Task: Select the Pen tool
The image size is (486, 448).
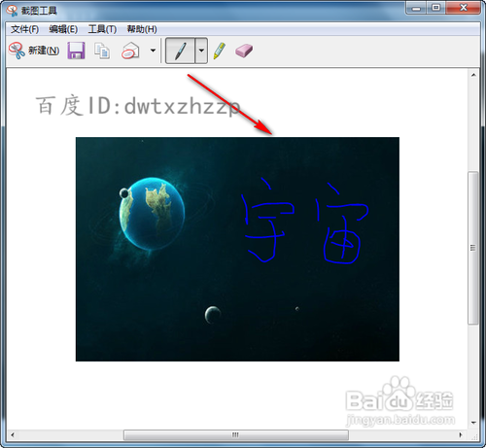Action: pos(180,51)
